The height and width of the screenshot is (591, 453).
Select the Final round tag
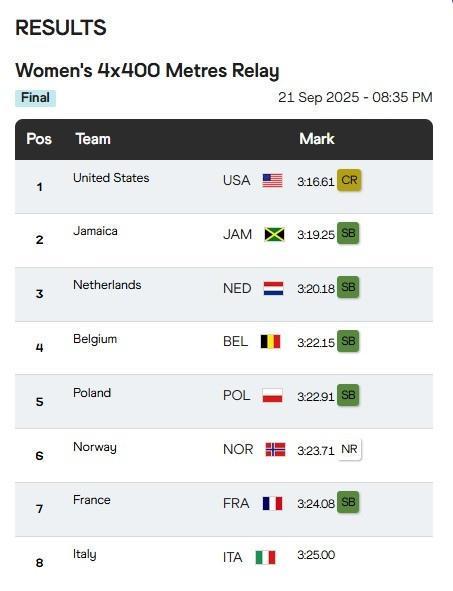click(35, 98)
